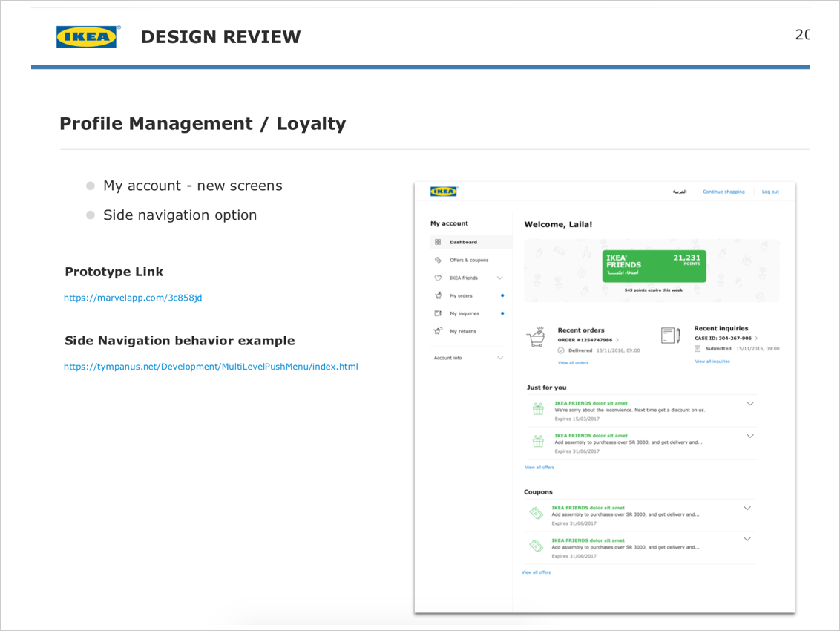This screenshot has height=631, width=840.
Task: Expand the IKEA friends sidebar item
Action: pyautogui.click(x=499, y=278)
